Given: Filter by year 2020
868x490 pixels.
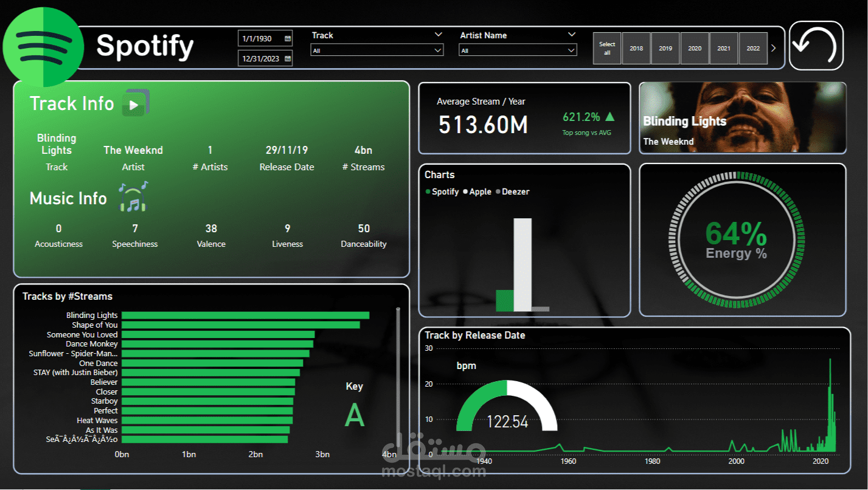Looking at the screenshot, I should point(695,48).
